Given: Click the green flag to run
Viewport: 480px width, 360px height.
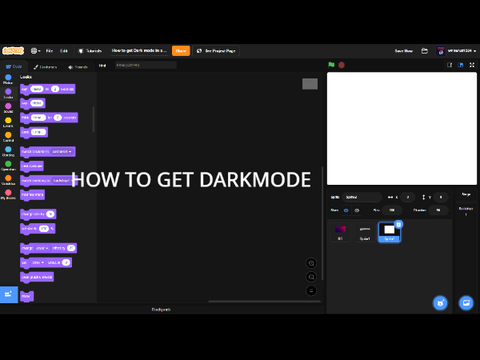Looking at the screenshot, I should coord(331,65).
